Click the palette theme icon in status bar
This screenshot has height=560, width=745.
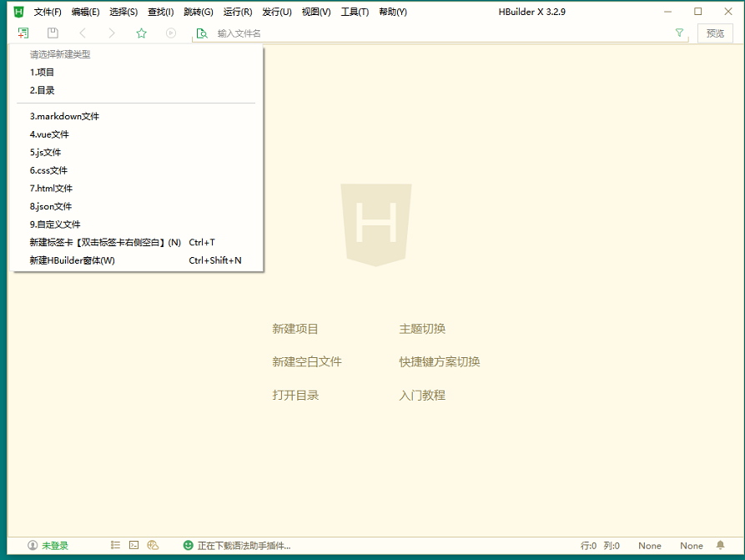(x=153, y=545)
